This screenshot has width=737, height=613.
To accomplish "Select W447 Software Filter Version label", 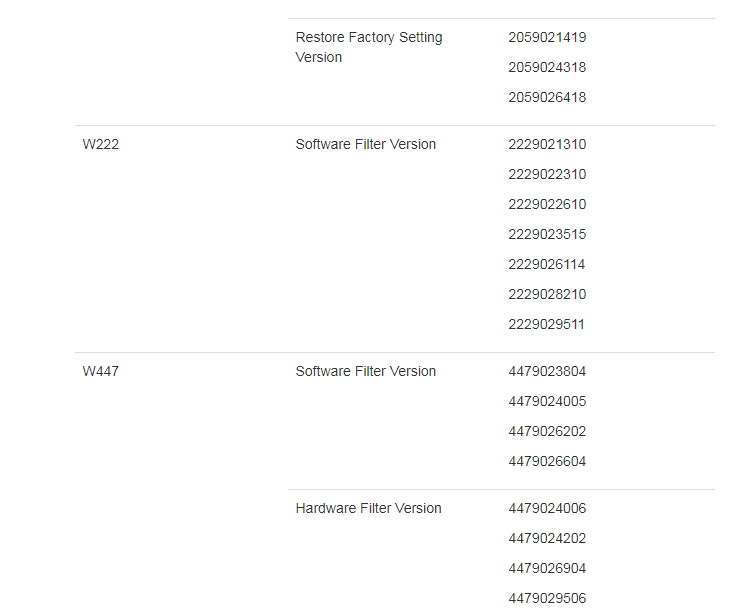I will [366, 371].
